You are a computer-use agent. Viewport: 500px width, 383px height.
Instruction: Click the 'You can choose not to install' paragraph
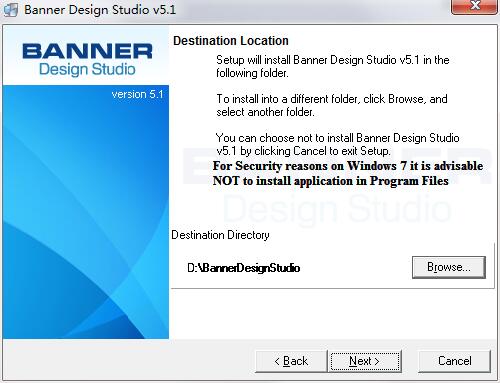(337, 144)
